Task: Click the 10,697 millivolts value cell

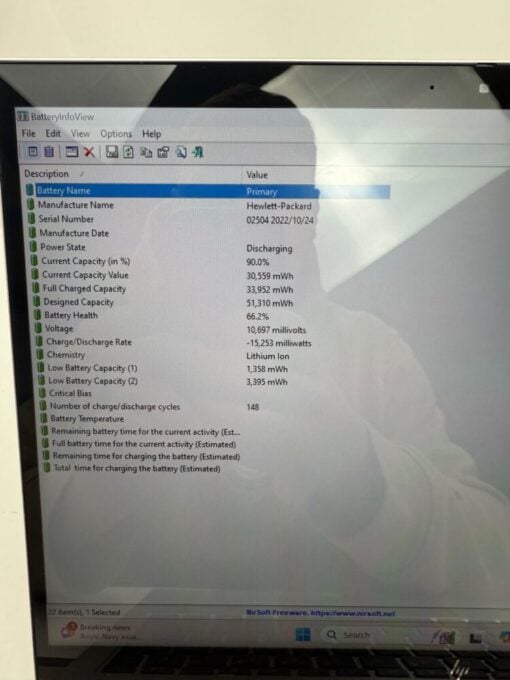Action: tap(276, 330)
